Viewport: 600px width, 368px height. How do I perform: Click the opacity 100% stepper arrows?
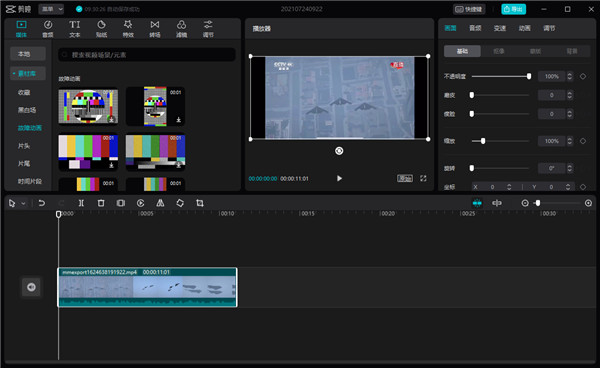coord(570,76)
